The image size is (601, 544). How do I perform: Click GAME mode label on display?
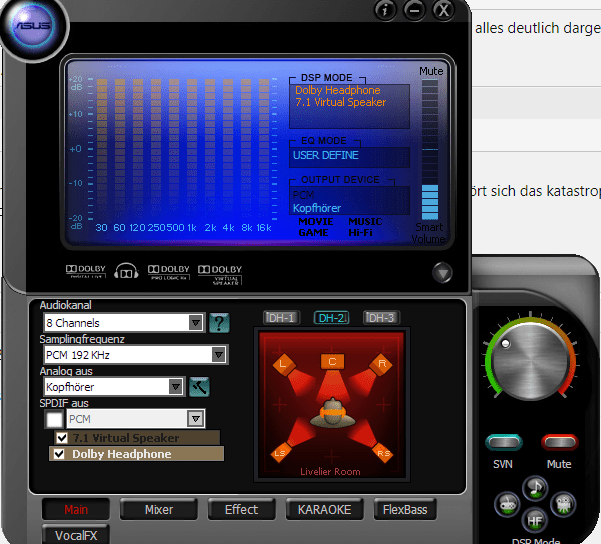click(313, 233)
